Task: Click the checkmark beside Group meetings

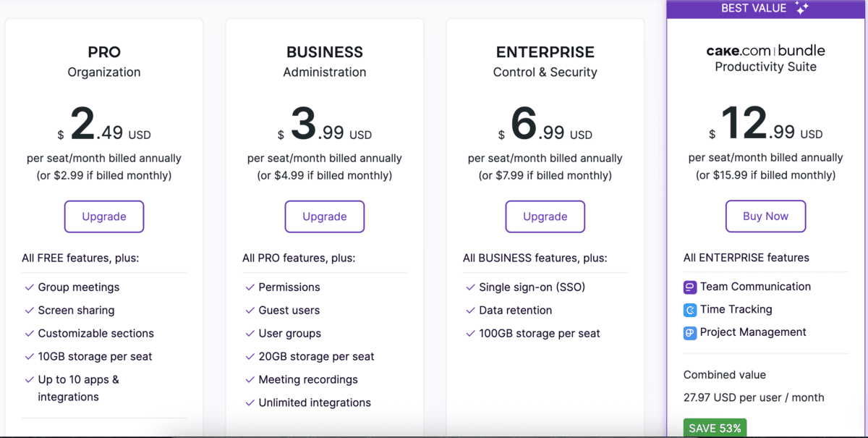Action: (28, 287)
